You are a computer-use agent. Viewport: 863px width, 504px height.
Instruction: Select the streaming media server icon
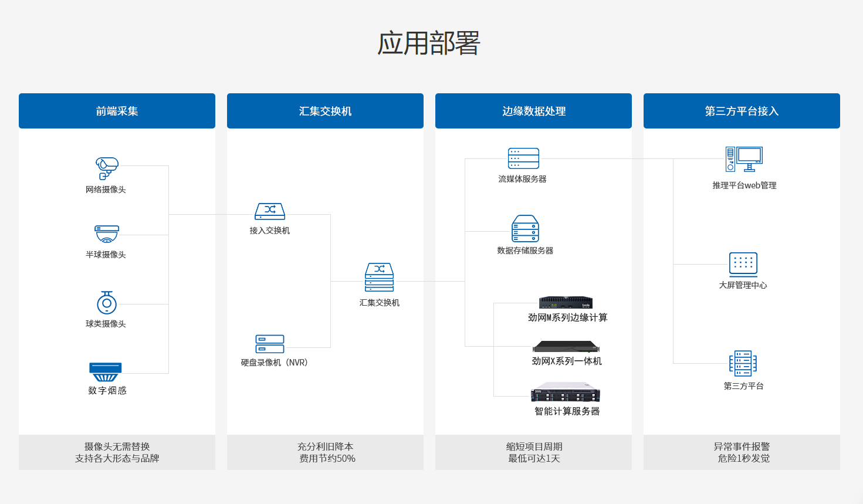[x=523, y=158]
